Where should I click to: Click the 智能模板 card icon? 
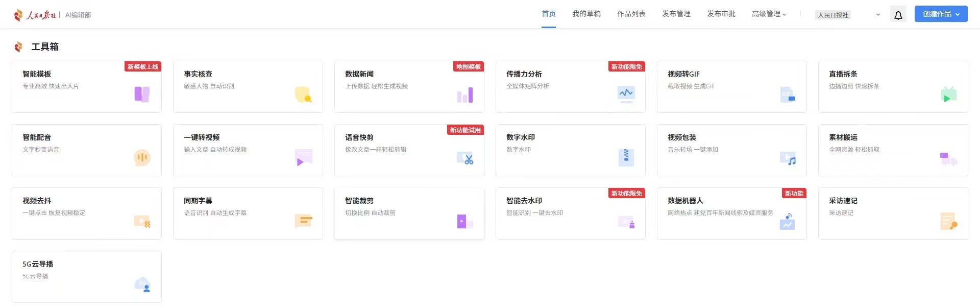click(x=142, y=94)
